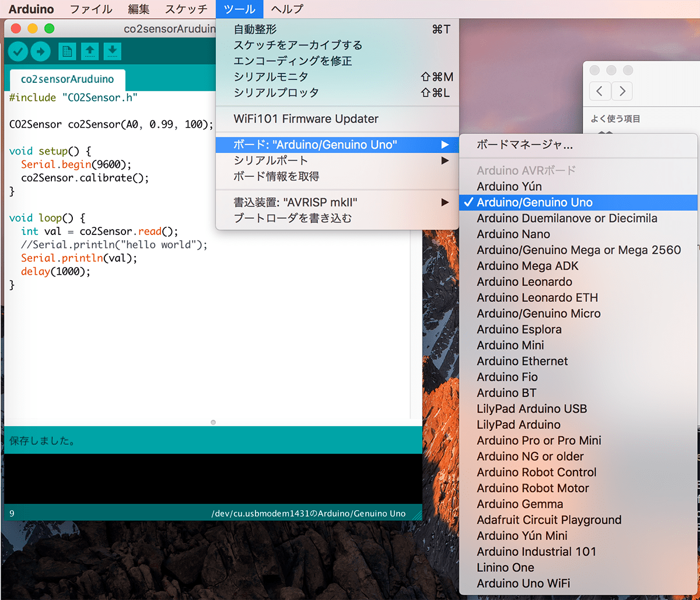Expand the ボード submenu entry

point(337,145)
